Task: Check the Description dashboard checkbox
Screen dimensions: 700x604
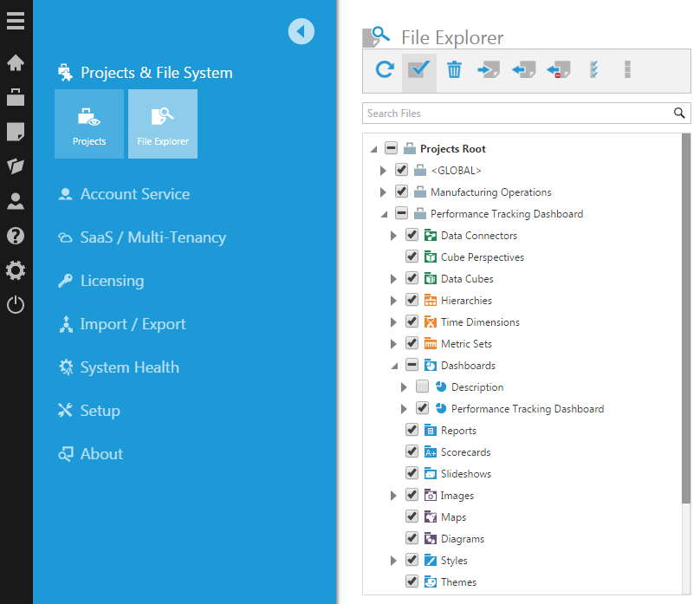Action: coord(422,386)
